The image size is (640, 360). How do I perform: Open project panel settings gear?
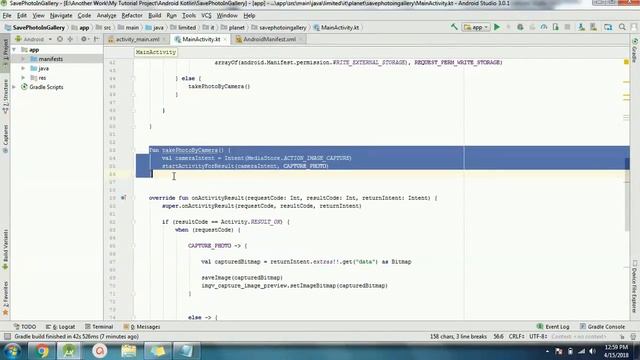[84, 39]
